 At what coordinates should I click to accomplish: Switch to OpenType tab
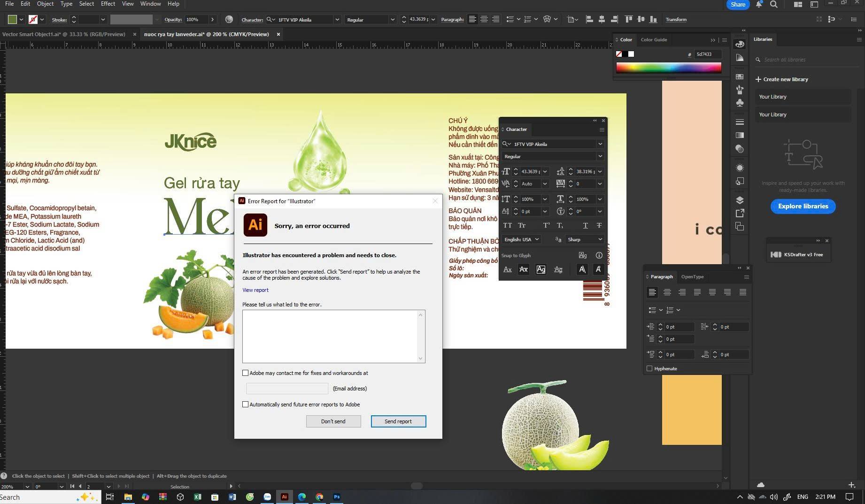(692, 276)
